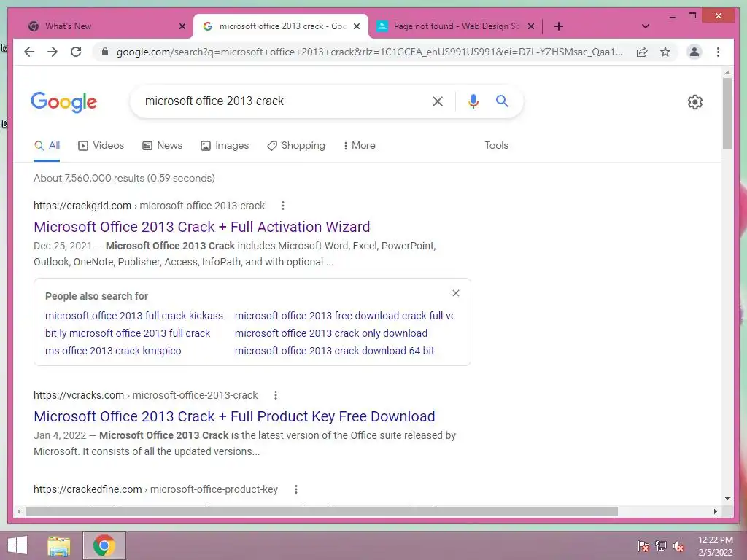
Task: Open Action Center flag tray icon
Action: coord(643,546)
